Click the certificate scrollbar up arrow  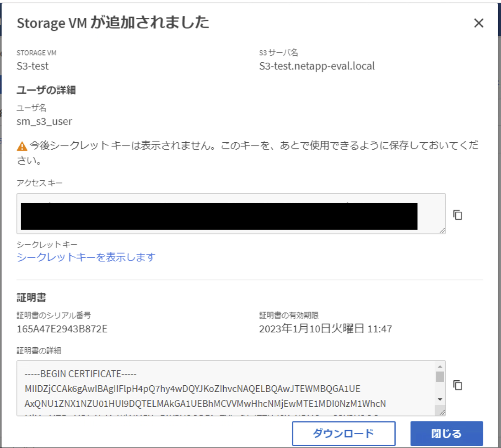440,367
